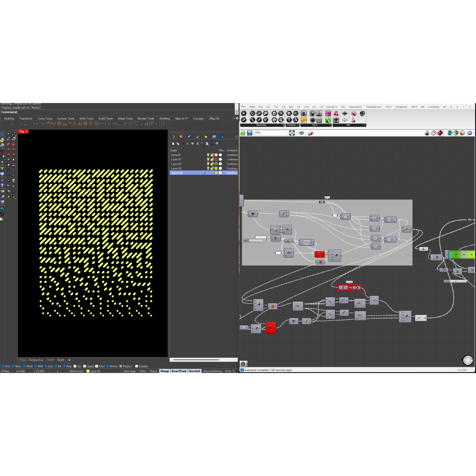Open the Surface Tools toolbar tab
The height and width of the screenshot is (476, 476).
pyautogui.click(x=66, y=119)
